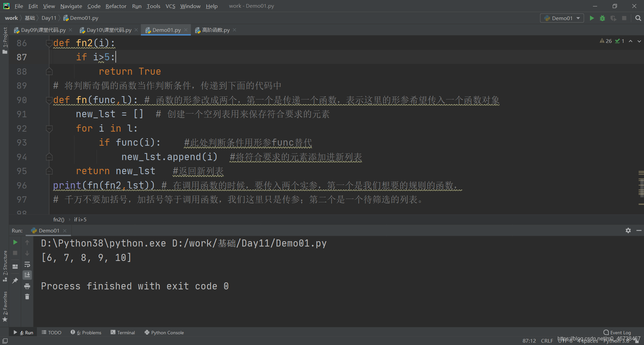Click the Stop icon in top toolbar
This screenshot has width=644, height=345.
(x=624, y=18)
